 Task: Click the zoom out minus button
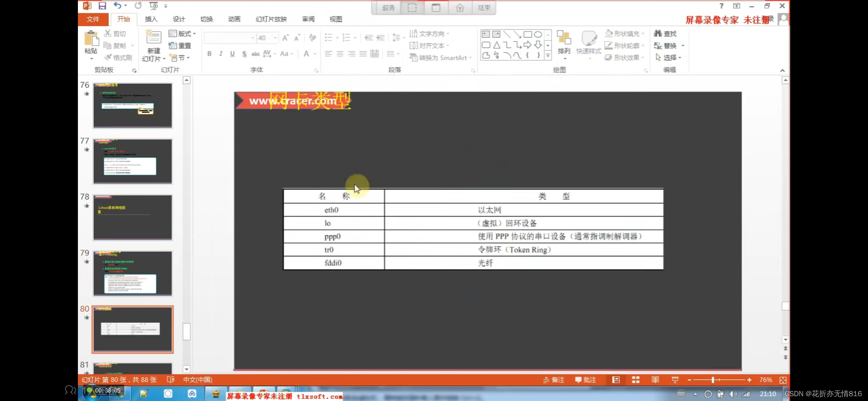coord(689,380)
